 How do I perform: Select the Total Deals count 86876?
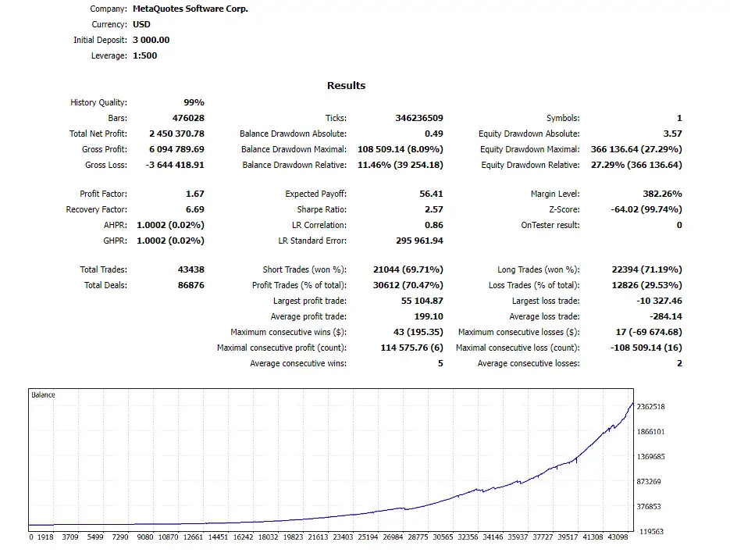[191, 285]
